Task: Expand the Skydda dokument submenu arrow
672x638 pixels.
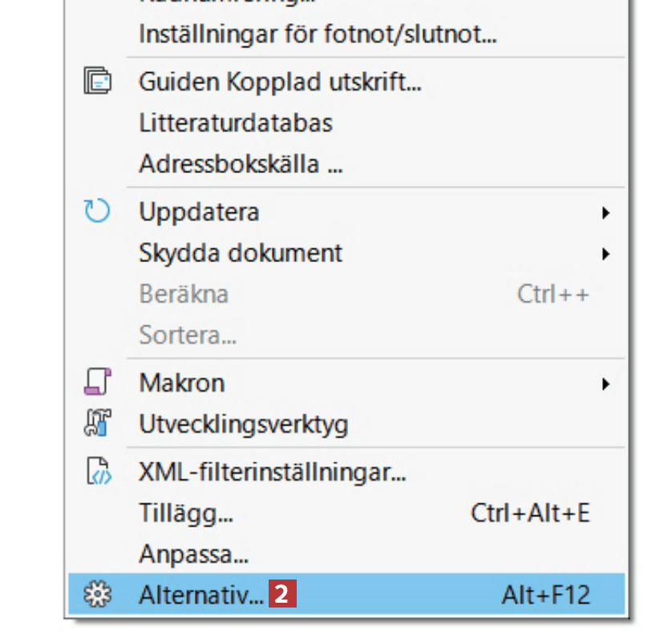Action: click(x=606, y=254)
